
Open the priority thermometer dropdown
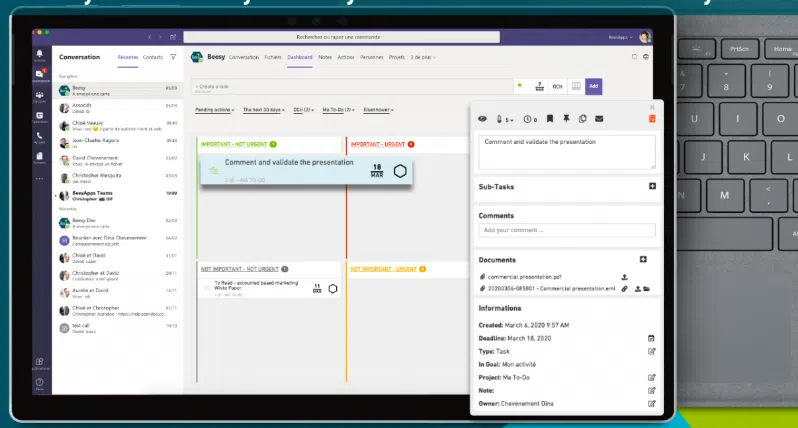504,119
